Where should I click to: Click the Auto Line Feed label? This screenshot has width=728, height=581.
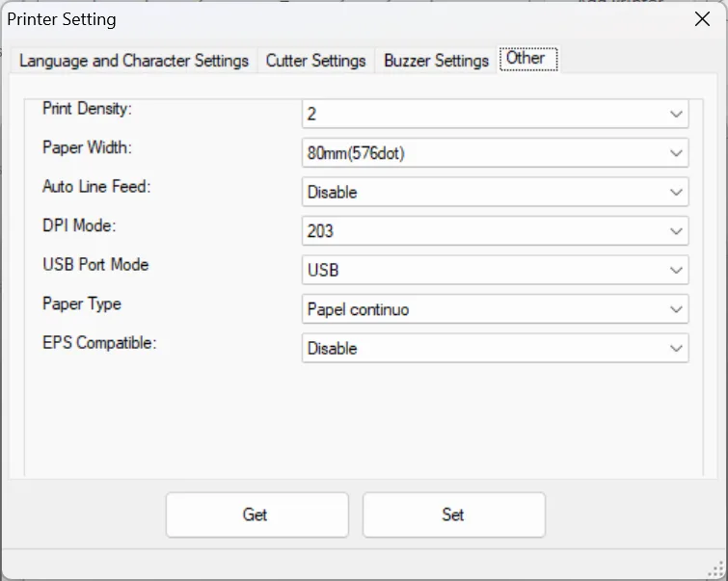(96, 186)
